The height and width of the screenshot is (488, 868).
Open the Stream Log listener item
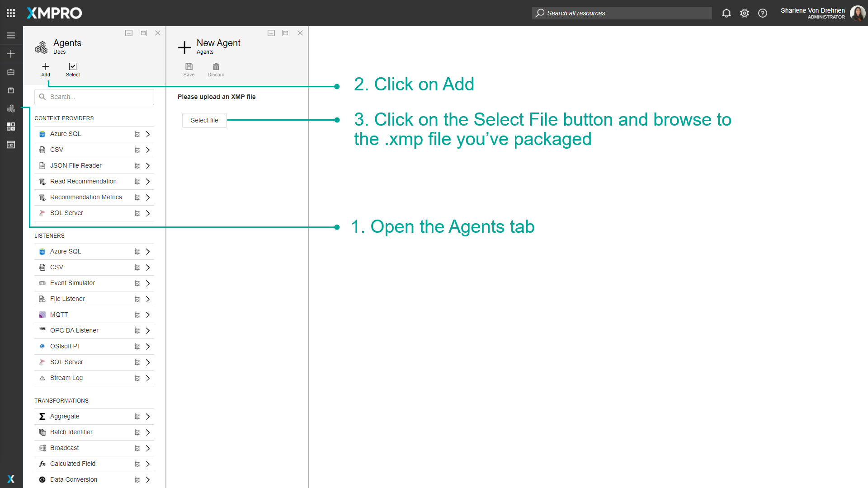66,378
